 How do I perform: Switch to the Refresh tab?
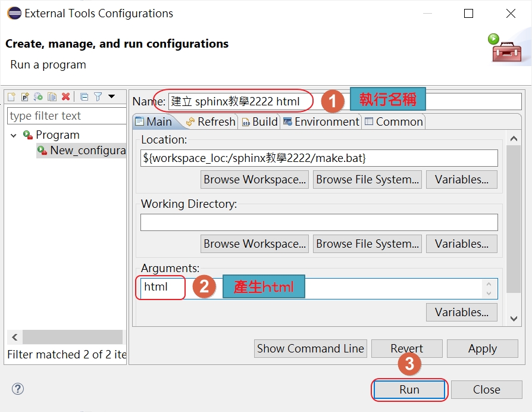coord(211,121)
